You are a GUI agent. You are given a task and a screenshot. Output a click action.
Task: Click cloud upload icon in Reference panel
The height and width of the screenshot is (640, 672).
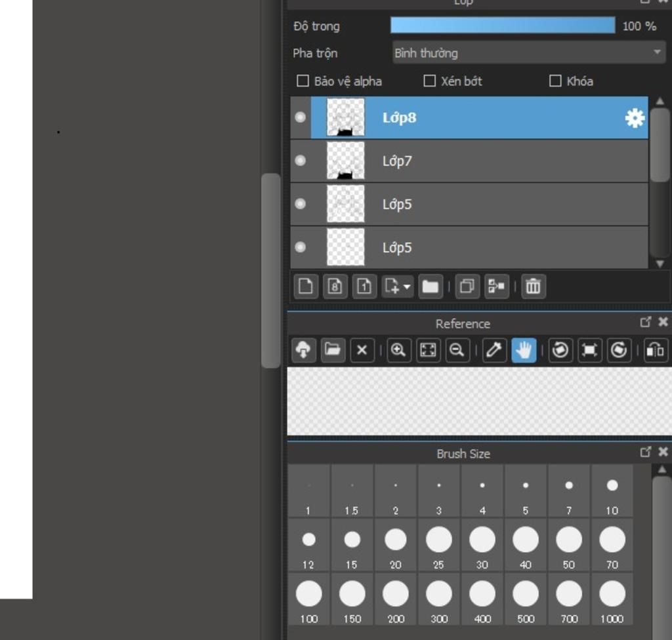click(x=303, y=350)
